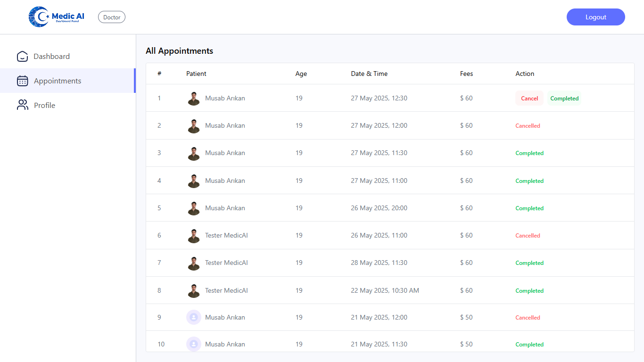Click Musab Arıkan name in row 5
The width and height of the screenshot is (644, 362).
click(x=225, y=208)
